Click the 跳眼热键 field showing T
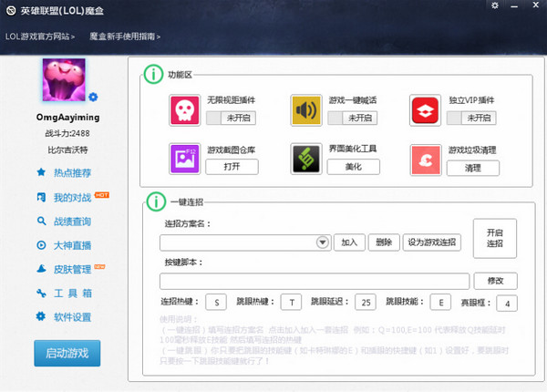The image size is (547, 392). coord(291,302)
